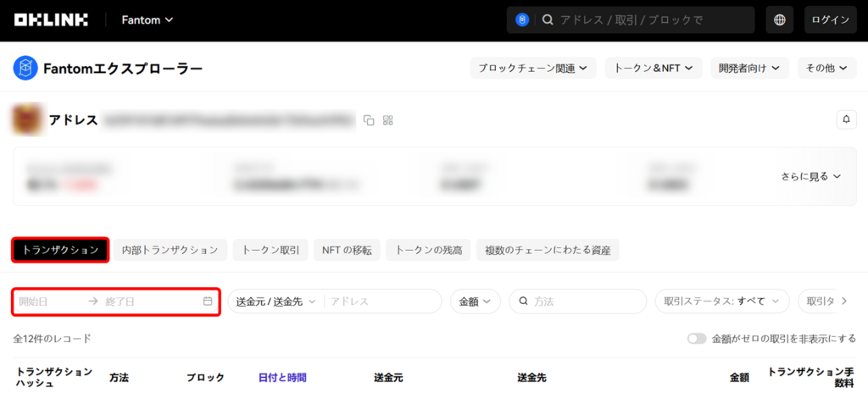
Task: Open the ブロックチェーン関連 dropdown menu
Action: click(x=533, y=68)
